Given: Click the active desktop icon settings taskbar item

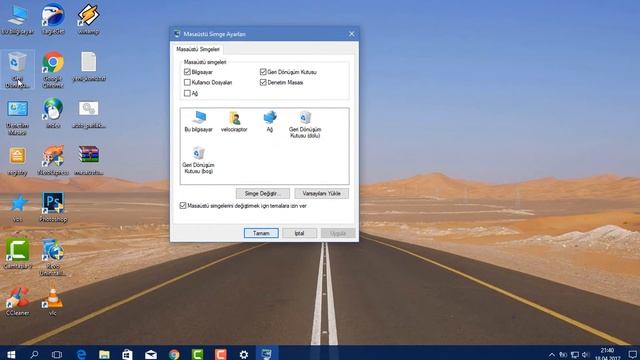Looking at the screenshot, I should (267, 353).
